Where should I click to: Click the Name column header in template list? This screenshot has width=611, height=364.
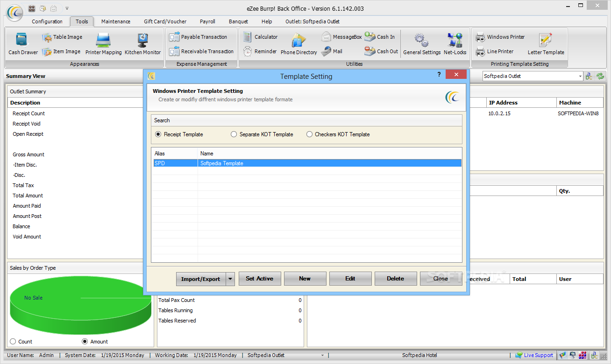coord(330,153)
